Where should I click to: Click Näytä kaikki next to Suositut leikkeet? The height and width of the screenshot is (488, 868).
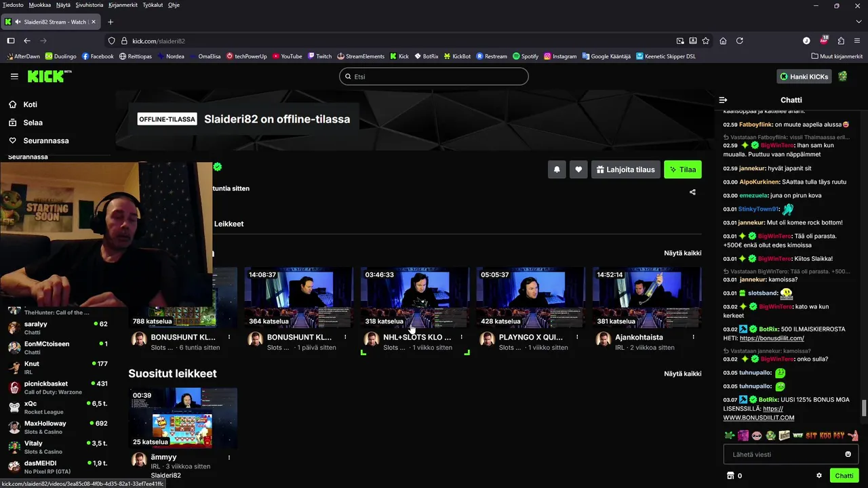coord(683,373)
